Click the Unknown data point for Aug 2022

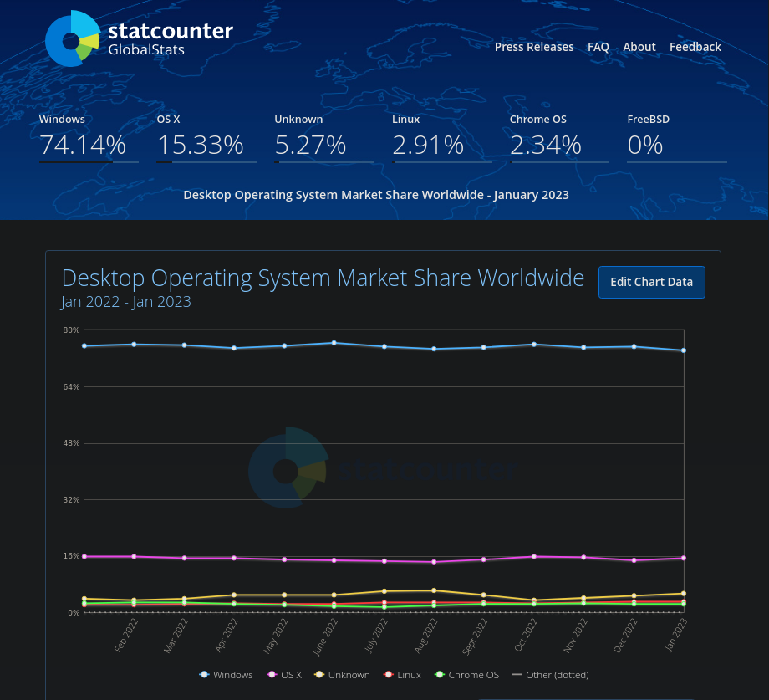[434, 590]
